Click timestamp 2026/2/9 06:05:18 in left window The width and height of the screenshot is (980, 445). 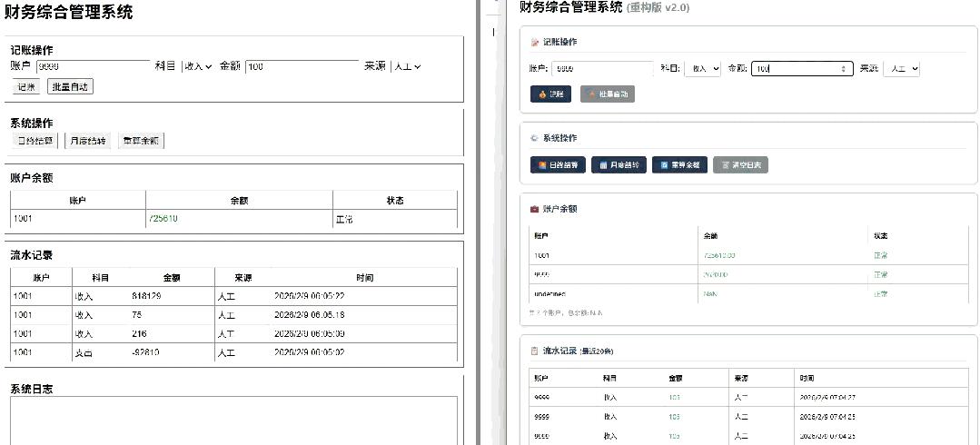click(x=310, y=315)
